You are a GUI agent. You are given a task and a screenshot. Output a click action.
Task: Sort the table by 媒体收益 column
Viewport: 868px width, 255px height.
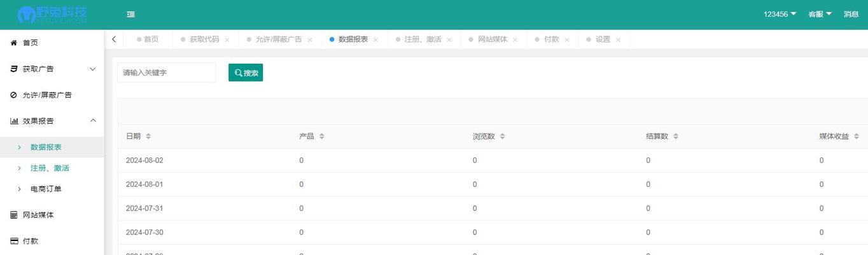tap(856, 136)
